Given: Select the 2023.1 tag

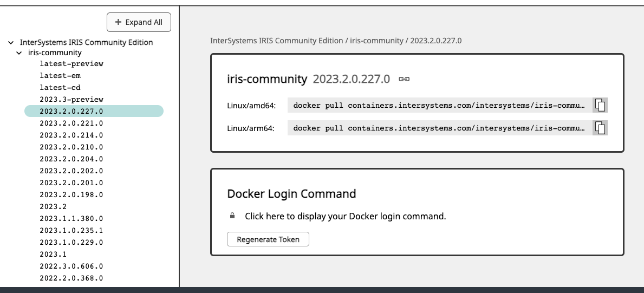Looking at the screenshot, I should 53,255.
